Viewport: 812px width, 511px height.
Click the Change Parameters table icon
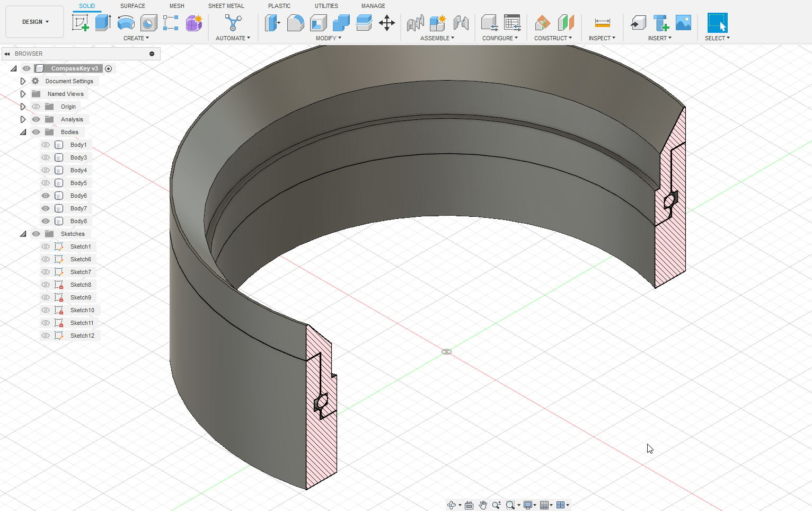(512, 23)
